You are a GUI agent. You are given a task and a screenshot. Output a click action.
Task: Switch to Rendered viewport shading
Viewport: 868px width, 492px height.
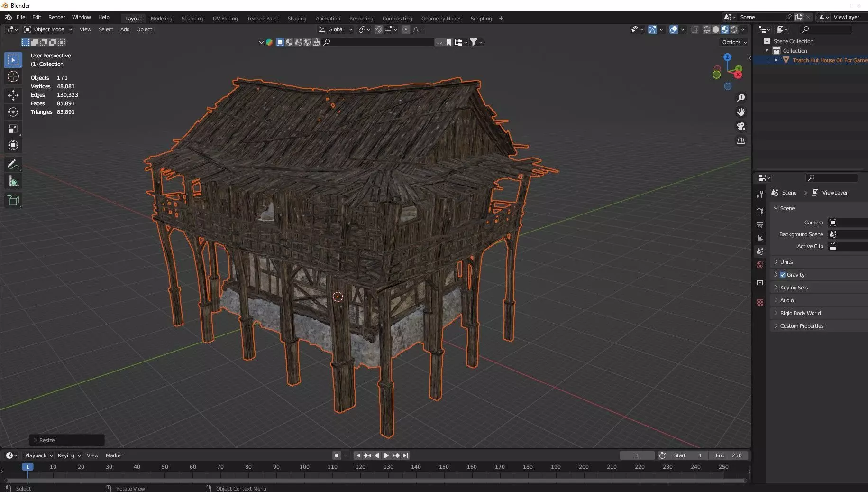(x=734, y=29)
